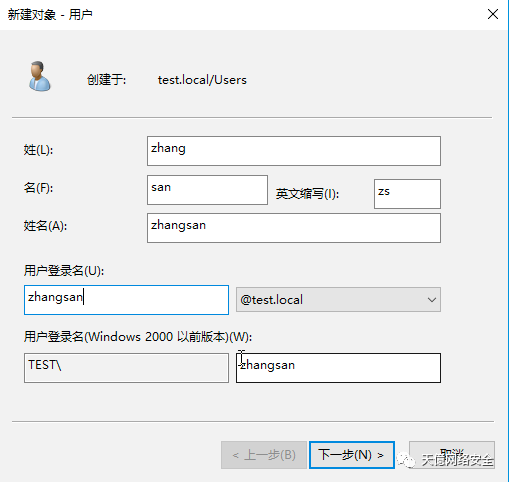
Task: Click the read-only TEST\ domain prefix box
Action: [126, 368]
